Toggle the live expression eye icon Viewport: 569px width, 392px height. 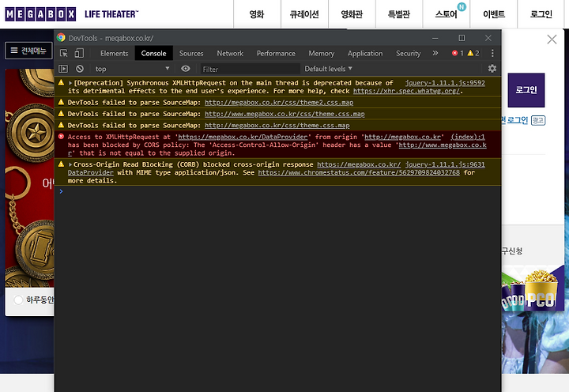click(x=186, y=69)
